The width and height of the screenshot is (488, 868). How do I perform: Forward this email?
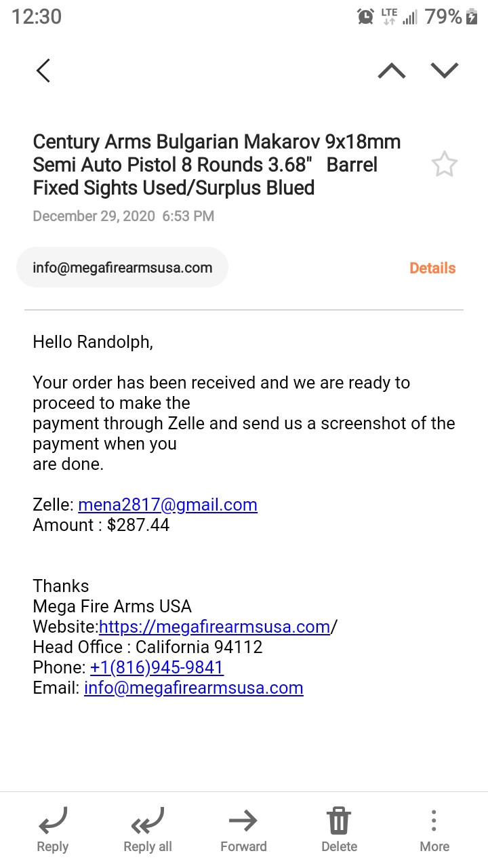pyautogui.click(x=243, y=830)
